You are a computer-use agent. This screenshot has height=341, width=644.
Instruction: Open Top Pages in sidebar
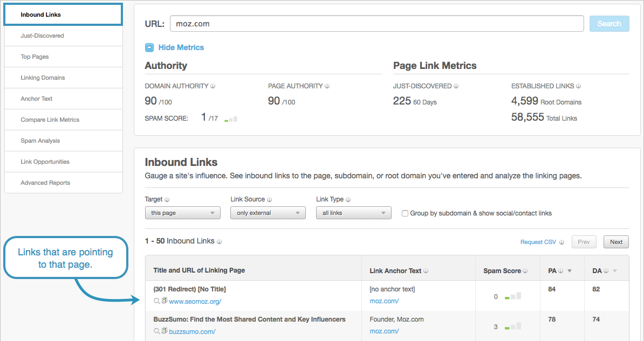[x=63, y=57]
